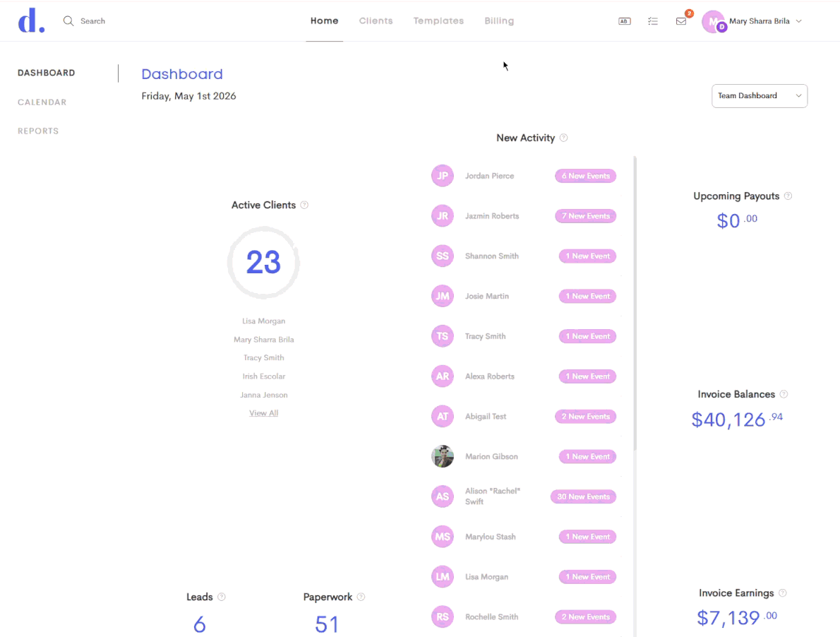Open the address book icon
The image size is (840, 637).
624,21
